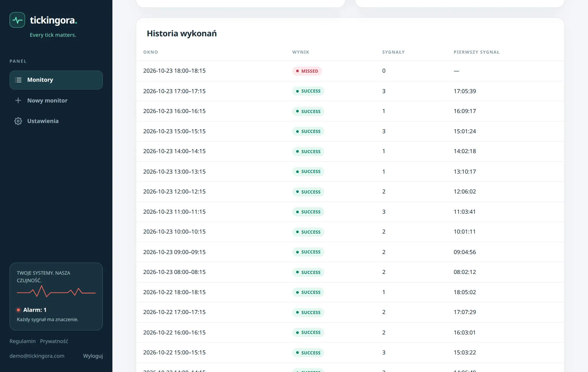
Task: Click the WYNIK column header
Action: pos(301,52)
